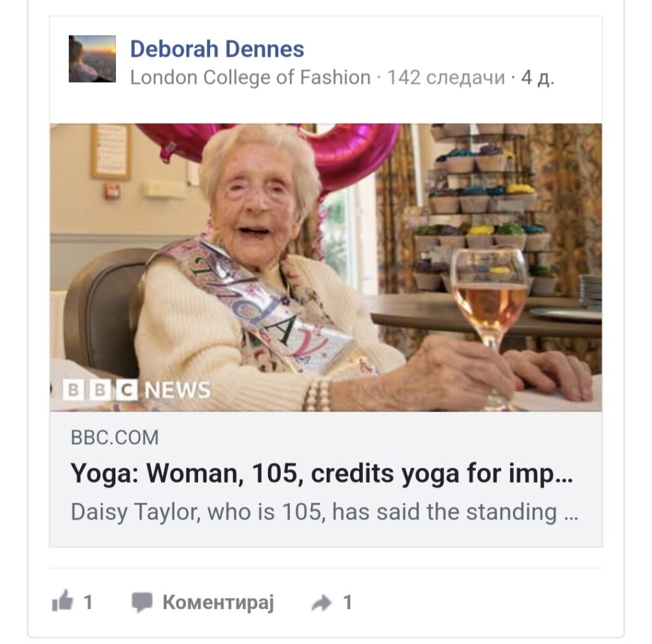This screenshot has height=644, width=652.
Task: Click the London College of Fashion text
Action: (x=250, y=77)
